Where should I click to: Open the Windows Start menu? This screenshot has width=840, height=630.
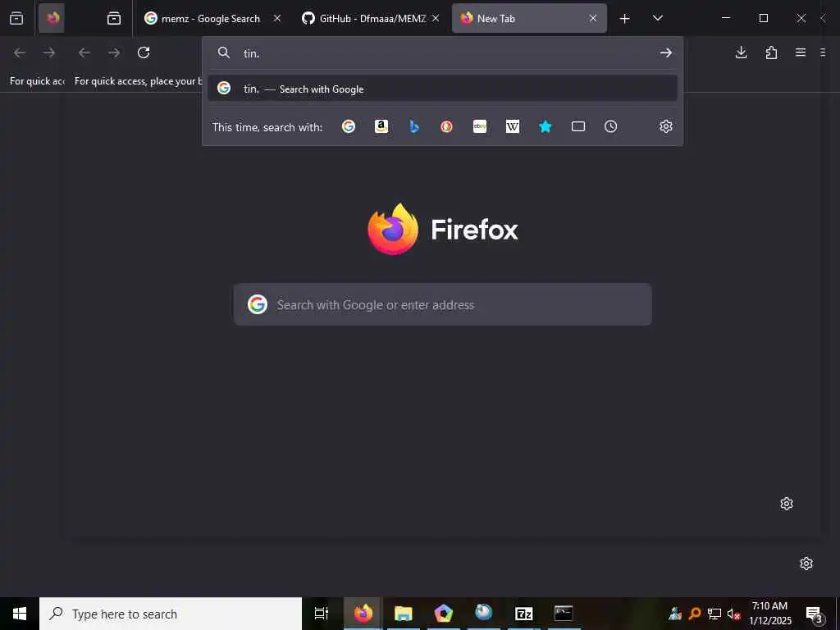[20, 614]
